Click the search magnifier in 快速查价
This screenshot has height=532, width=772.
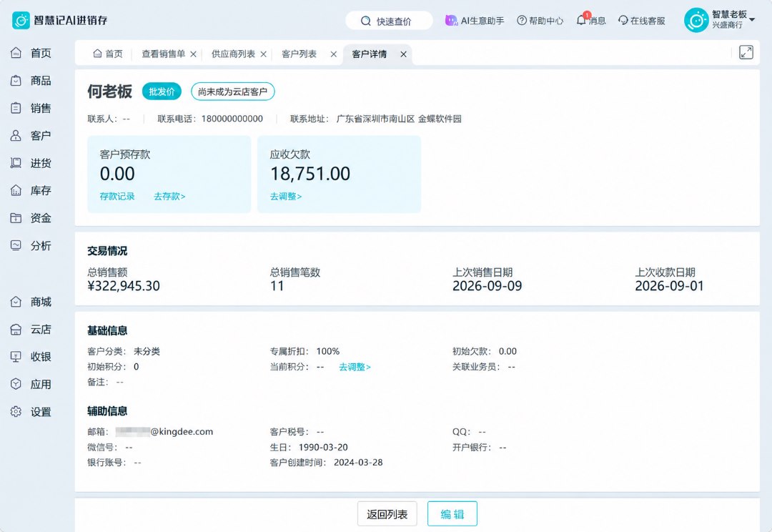pyautogui.click(x=365, y=21)
